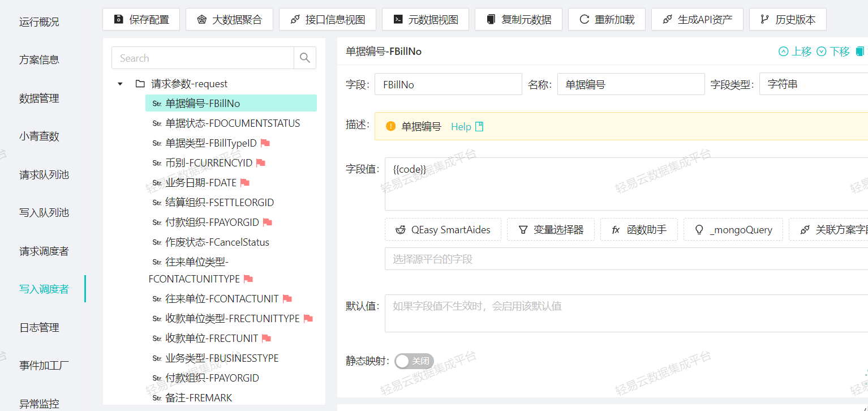The height and width of the screenshot is (411, 868).
Task: Click the 字段值 textarea containing {{code}}
Action: pyautogui.click(x=626, y=184)
